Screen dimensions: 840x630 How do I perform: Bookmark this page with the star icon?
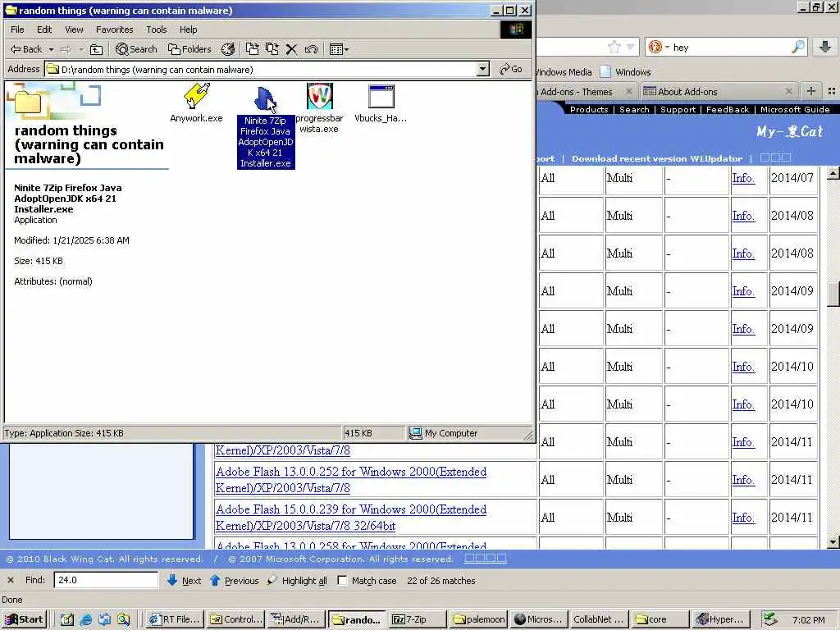pos(614,47)
